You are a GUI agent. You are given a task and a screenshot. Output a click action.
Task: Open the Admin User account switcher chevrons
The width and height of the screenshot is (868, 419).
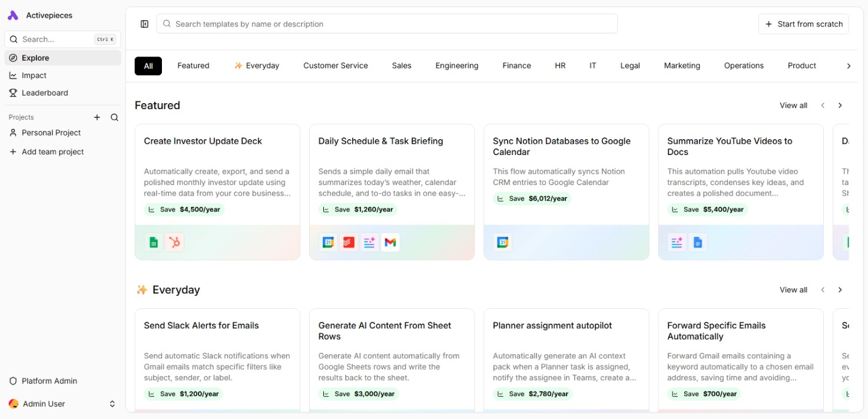[x=112, y=404]
